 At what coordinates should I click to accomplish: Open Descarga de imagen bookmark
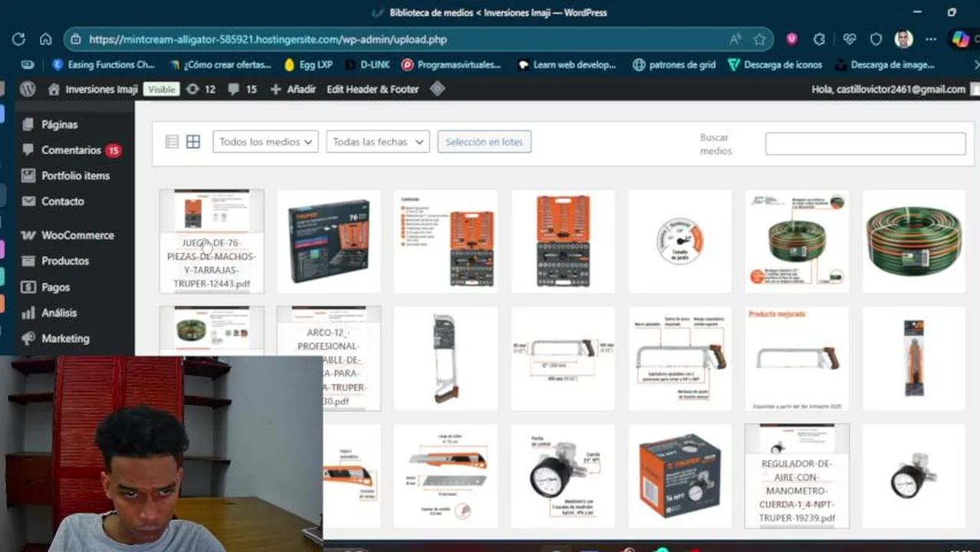tap(885, 64)
